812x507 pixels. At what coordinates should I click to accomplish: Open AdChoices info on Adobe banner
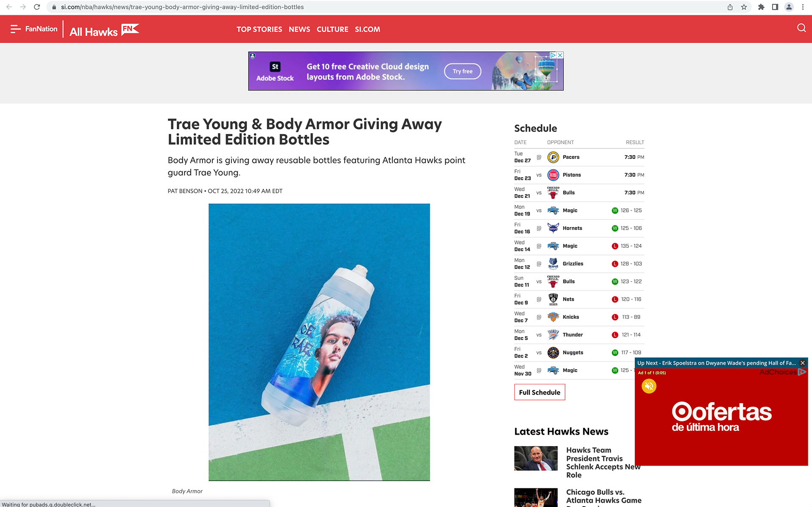click(x=553, y=55)
